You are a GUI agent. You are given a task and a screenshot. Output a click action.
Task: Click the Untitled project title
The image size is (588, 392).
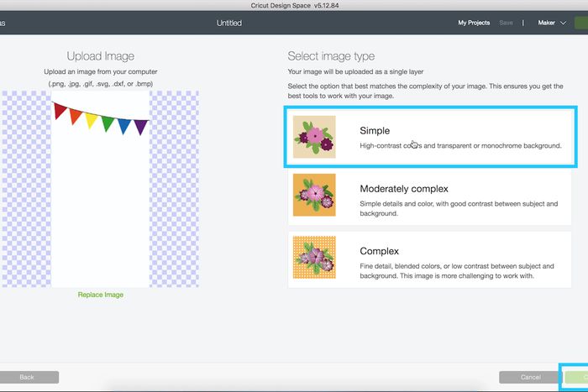228,23
